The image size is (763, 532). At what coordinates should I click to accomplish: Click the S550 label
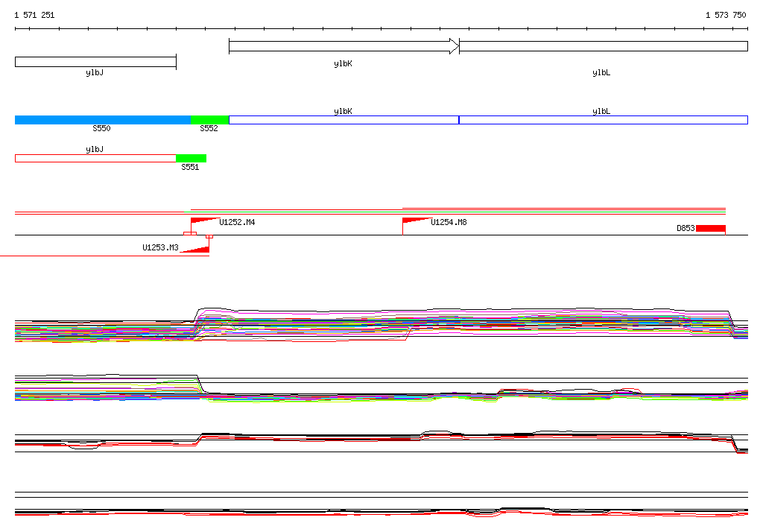tap(101, 128)
